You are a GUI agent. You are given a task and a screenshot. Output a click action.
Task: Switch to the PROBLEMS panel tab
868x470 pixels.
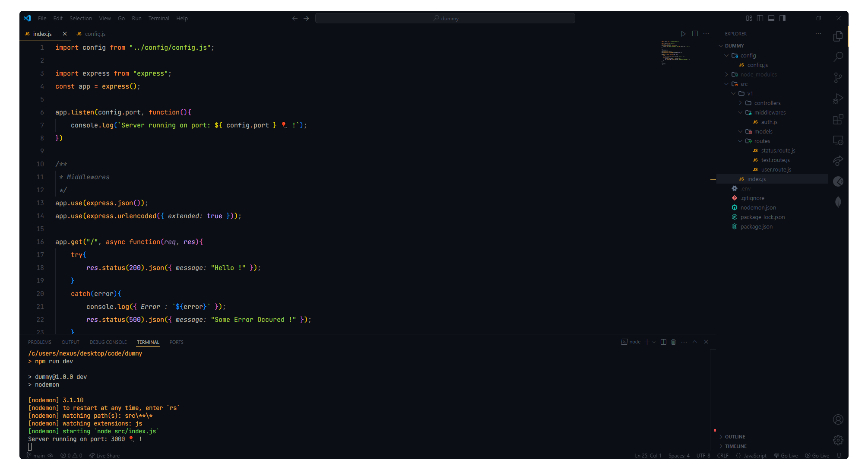(40, 342)
